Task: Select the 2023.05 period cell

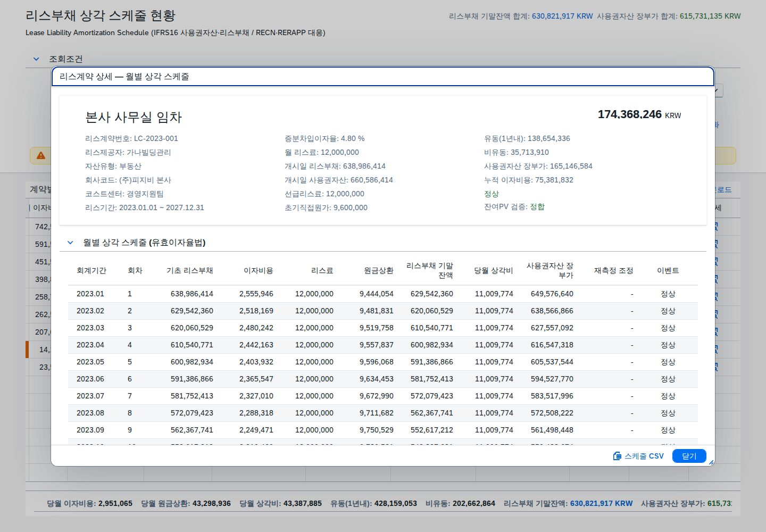Action: tap(90, 362)
